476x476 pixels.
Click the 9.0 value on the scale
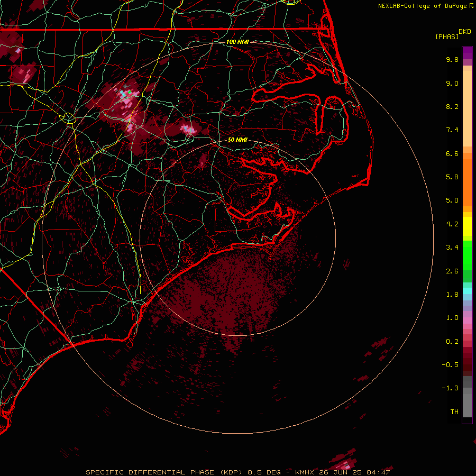tap(452, 83)
